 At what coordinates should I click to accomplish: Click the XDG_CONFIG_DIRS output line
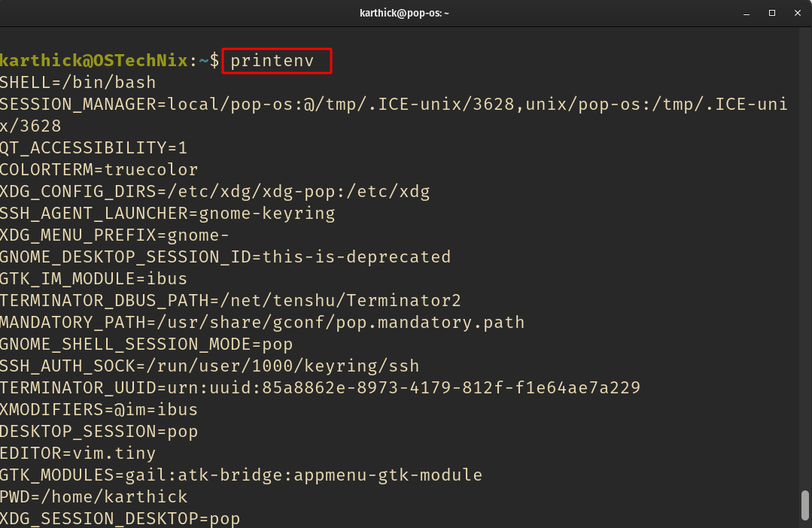tap(215, 191)
